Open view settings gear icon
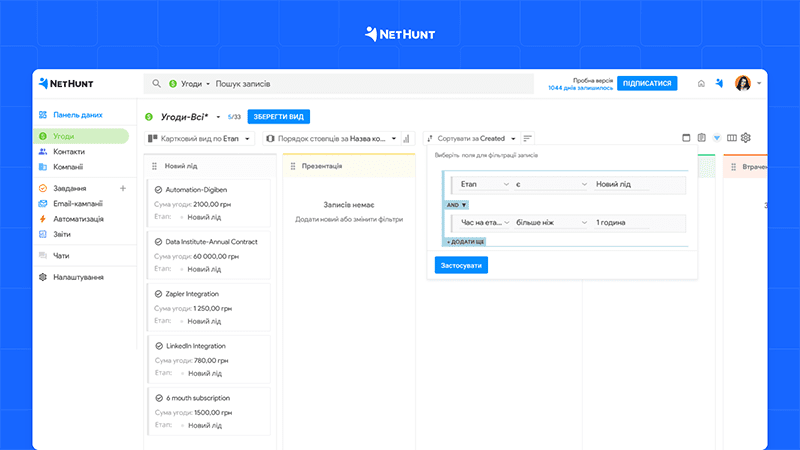This screenshot has height=450, width=800. pos(745,138)
